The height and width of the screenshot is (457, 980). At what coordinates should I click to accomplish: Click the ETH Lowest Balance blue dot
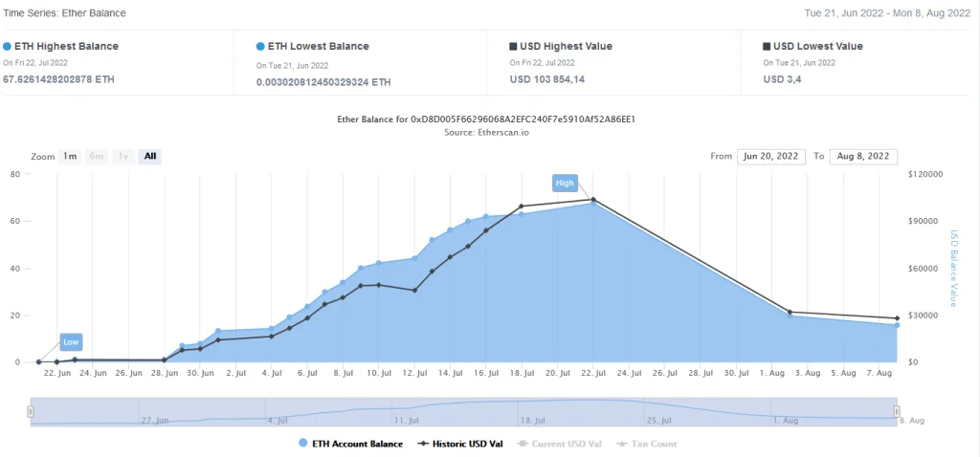[260, 47]
